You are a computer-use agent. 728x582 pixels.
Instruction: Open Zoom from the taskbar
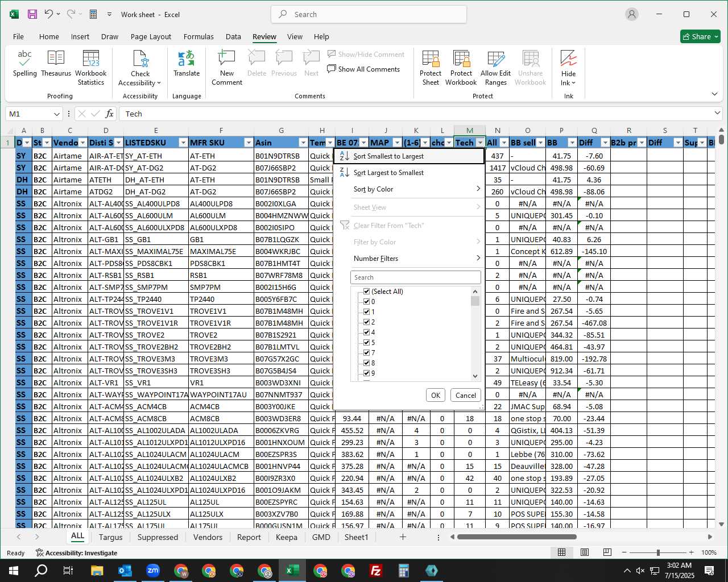tap(152, 571)
